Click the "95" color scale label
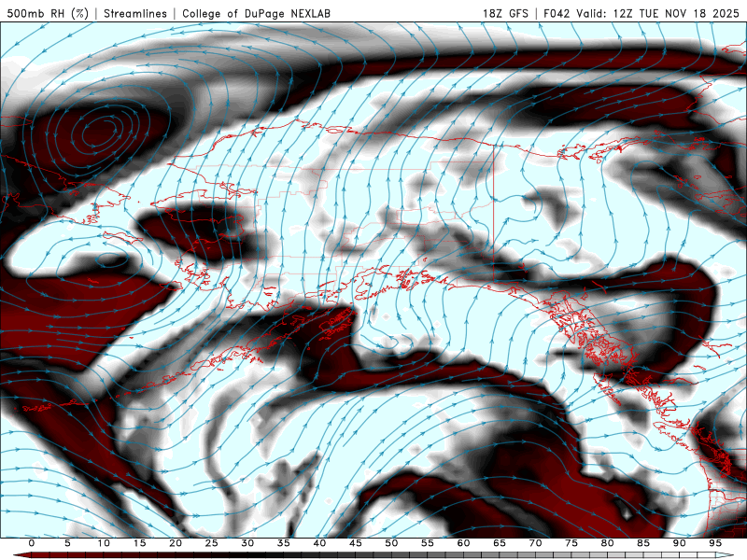This screenshot has height=560, width=747. (715, 543)
